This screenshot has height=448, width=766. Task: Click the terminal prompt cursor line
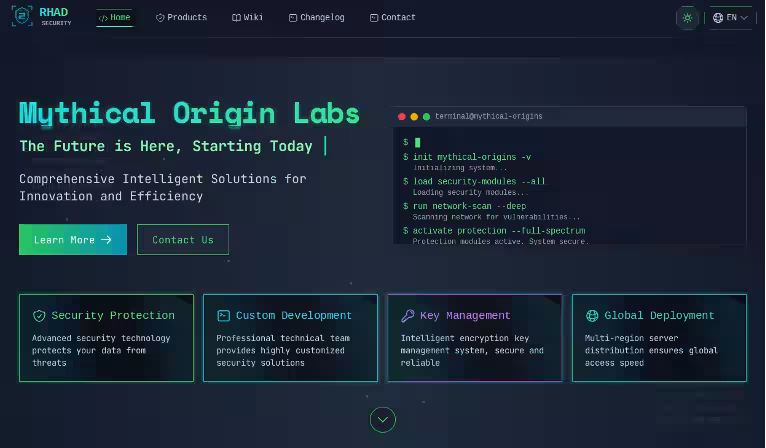pos(417,143)
